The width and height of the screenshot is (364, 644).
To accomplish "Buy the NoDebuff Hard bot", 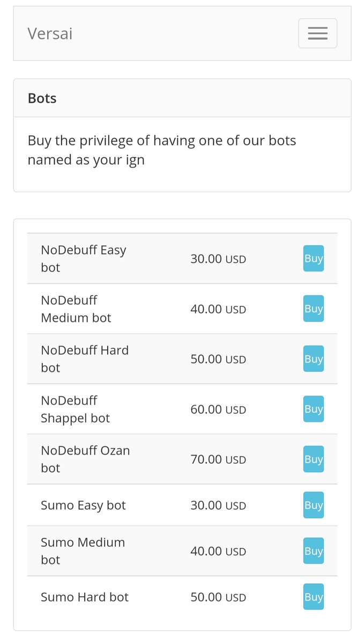I will click(x=313, y=358).
